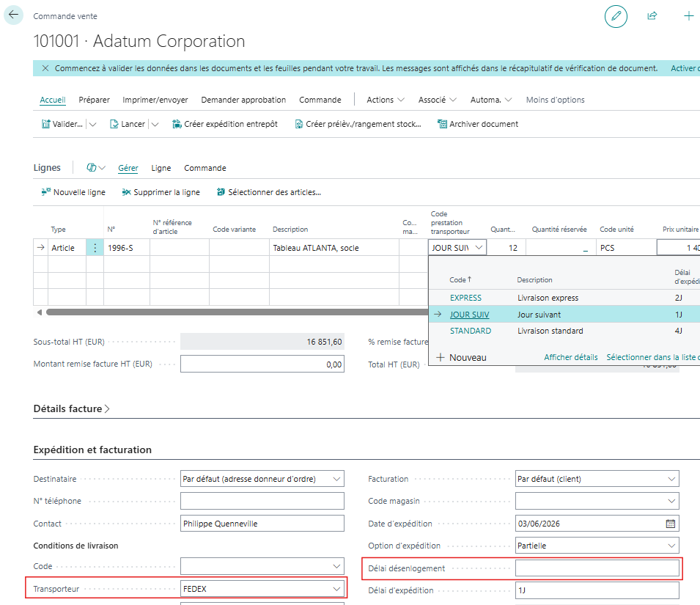Viewport: 700px width, 605px height.
Task: Open the Date d'expédition calendar icon
Action: [671, 524]
